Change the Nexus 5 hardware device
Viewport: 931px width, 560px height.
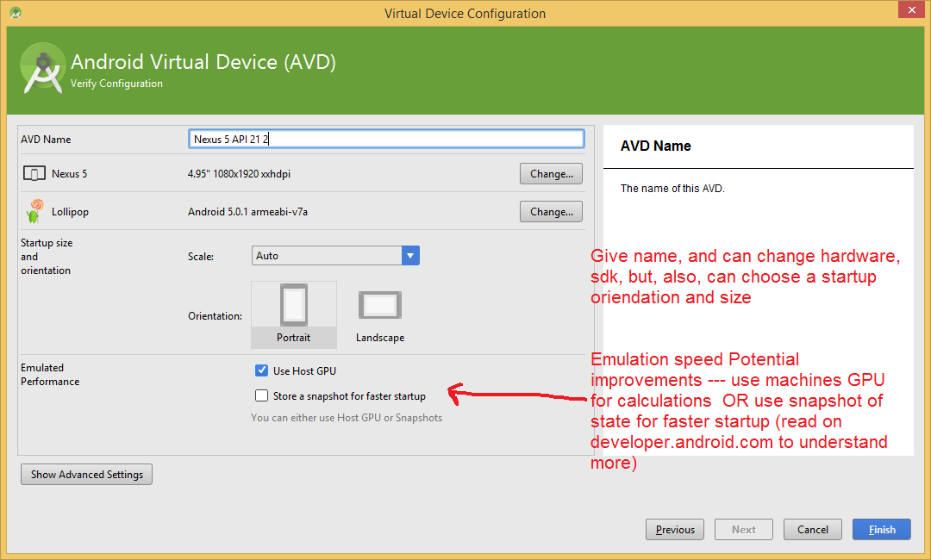(551, 174)
